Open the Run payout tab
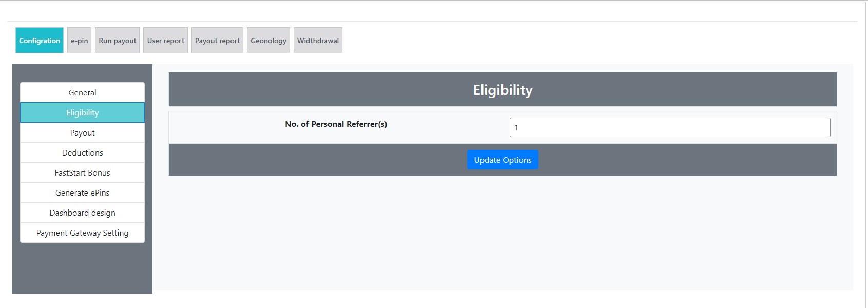This screenshot has width=868, height=308. (117, 41)
